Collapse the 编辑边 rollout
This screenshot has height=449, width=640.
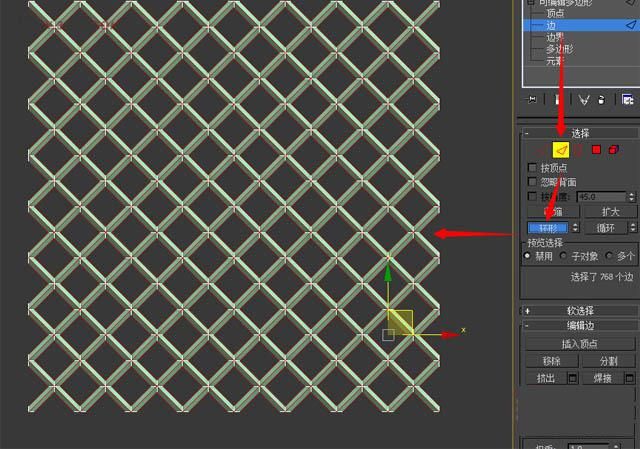580,326
